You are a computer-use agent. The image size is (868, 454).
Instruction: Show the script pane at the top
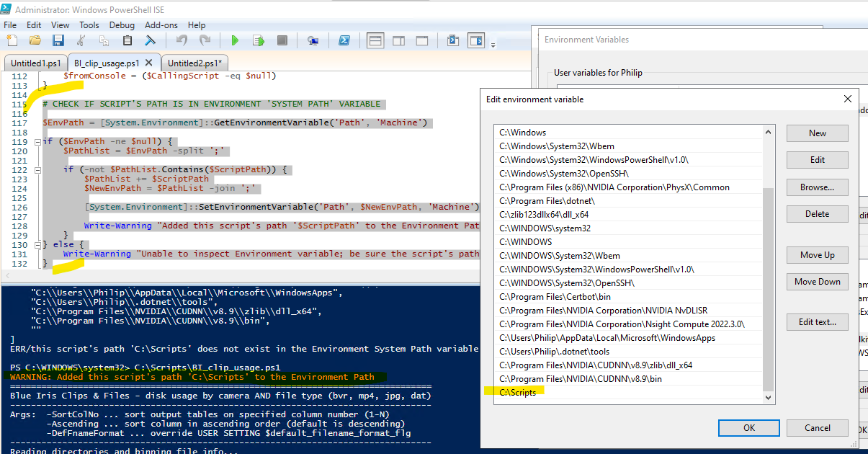pos(375,40)
